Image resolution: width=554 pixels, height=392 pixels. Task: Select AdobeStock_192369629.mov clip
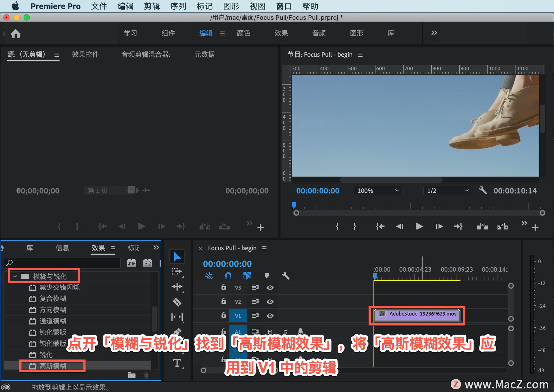click(417, 315)
